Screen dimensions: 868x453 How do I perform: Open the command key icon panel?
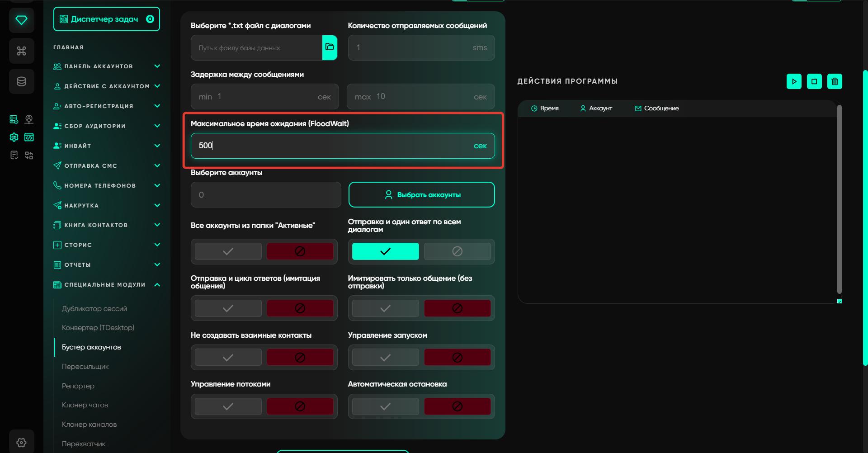21,51
